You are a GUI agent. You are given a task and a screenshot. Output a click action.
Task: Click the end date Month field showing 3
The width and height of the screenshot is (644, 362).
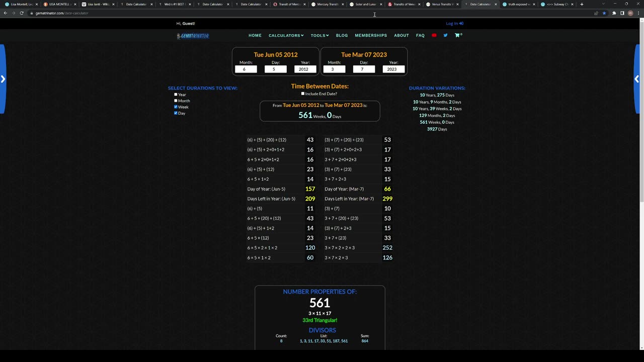334,69
